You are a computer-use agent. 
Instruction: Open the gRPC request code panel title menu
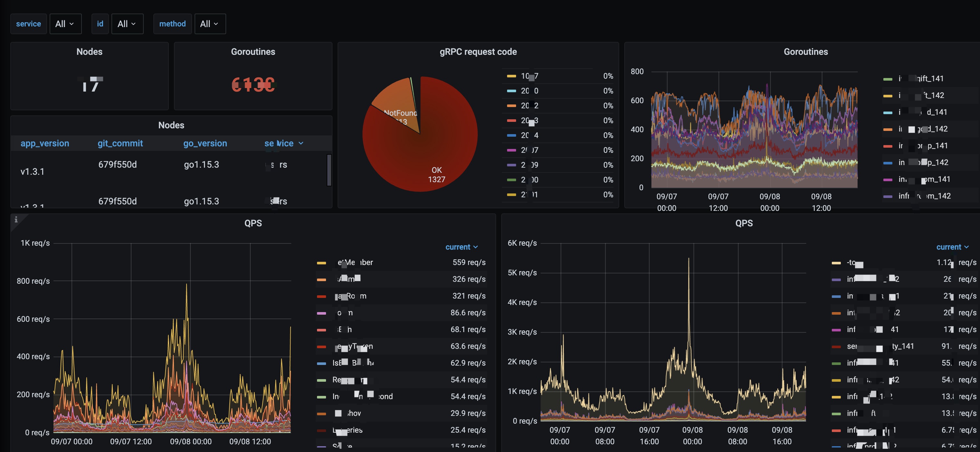pos(478,52)
